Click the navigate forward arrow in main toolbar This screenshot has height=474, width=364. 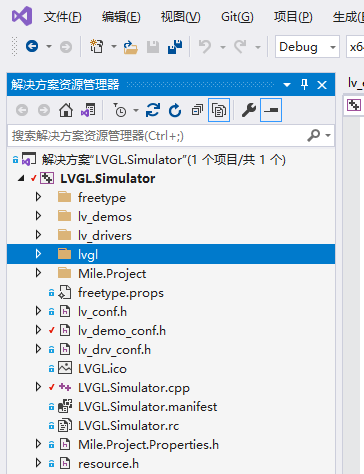66,47
